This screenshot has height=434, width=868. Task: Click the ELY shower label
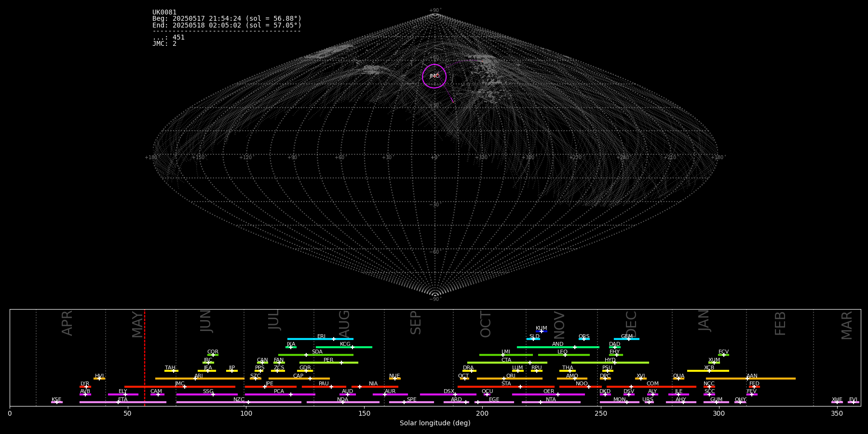[123, 392]
